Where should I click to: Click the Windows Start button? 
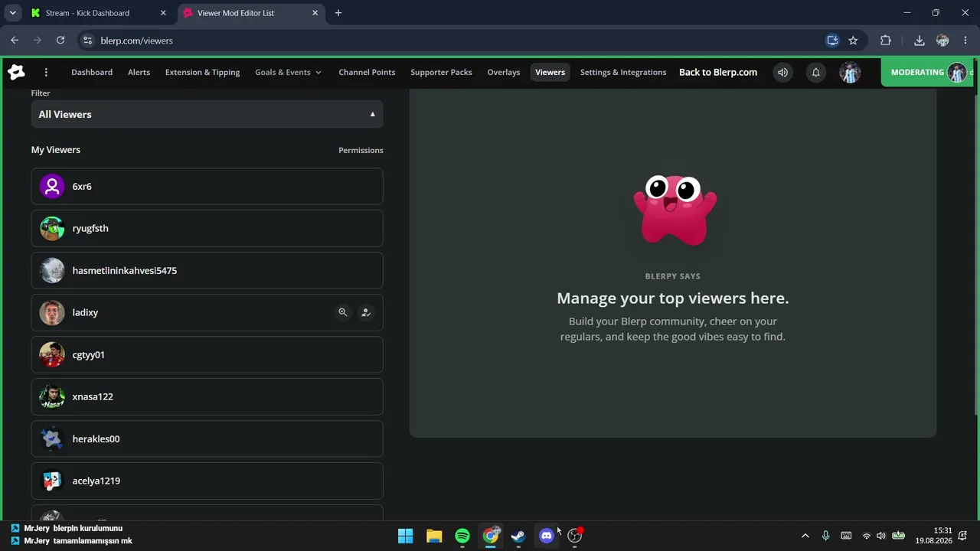click(406, 536)
